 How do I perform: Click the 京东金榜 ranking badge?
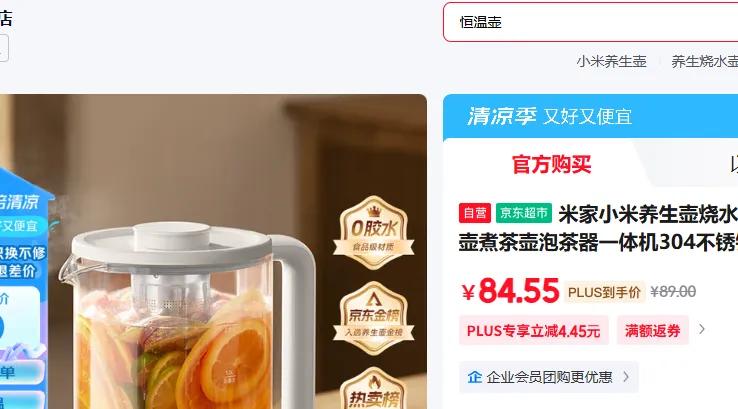[374, 318]
